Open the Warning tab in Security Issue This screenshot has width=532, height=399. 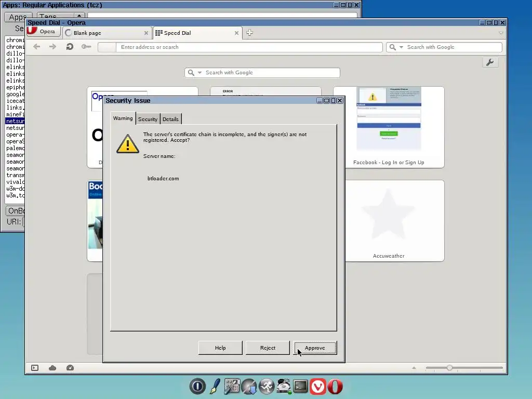click(123, 118)
